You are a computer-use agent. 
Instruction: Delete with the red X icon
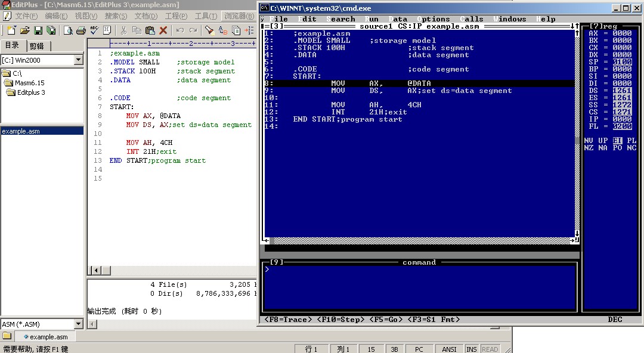coord(163,30)
